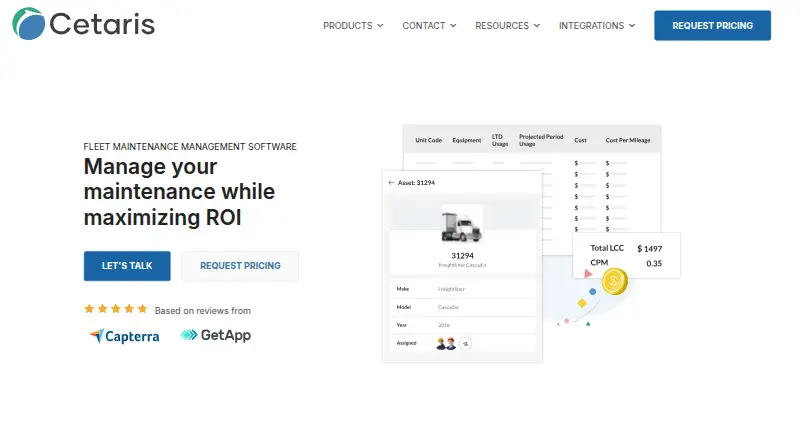Screen dimensions: 800x440
Task: Click the back arrow beside Asset: 31294
Action: (391, 182)
